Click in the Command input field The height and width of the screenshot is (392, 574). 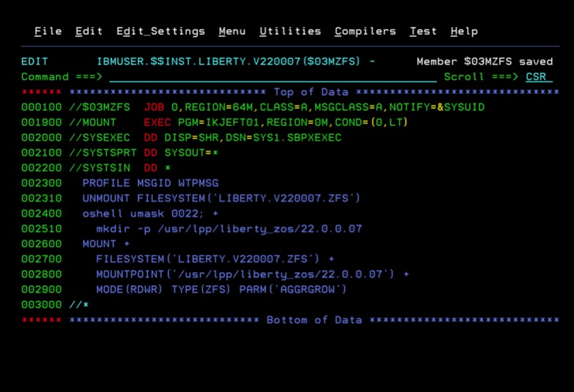[x=273, y=77]
